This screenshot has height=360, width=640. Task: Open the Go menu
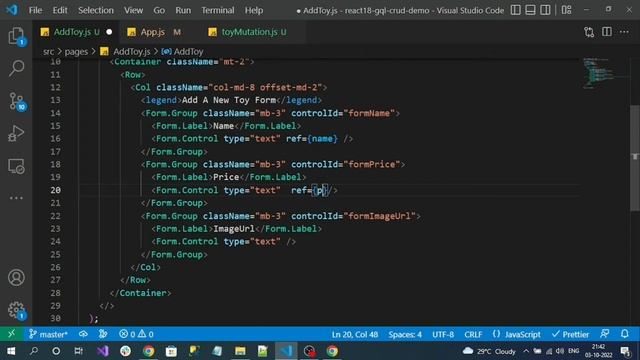tap(159, 10)
